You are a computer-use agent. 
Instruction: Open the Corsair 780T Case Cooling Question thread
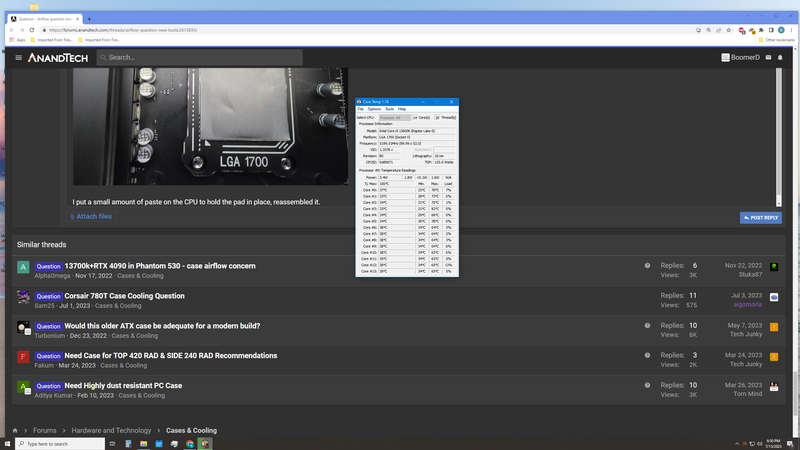click(x=124, y=296)
